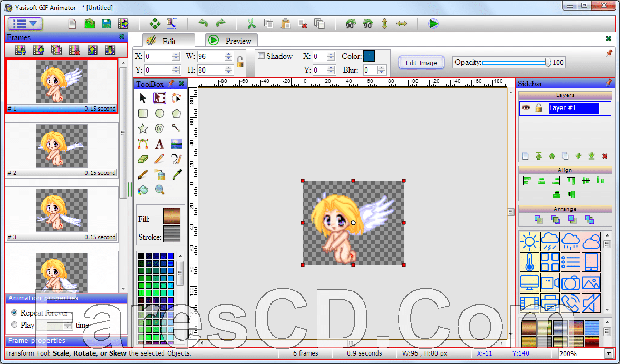Select the Insert Image tool
Viewport: 620px width, 364px height.
point(177,144)
